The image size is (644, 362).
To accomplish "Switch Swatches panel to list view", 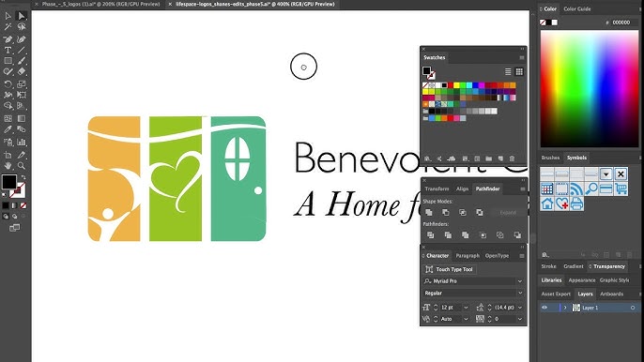I will click(x=508, y=72).
